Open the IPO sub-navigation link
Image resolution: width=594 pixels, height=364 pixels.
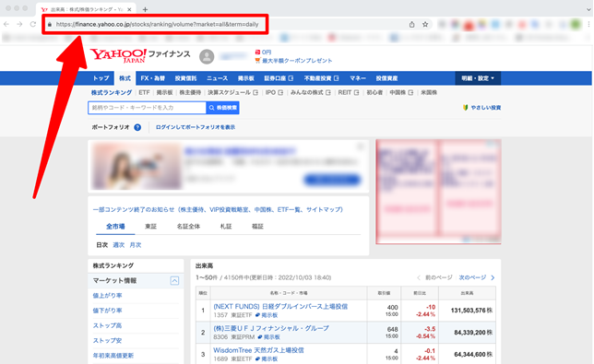pyautogui.click(x=274, y=93)
